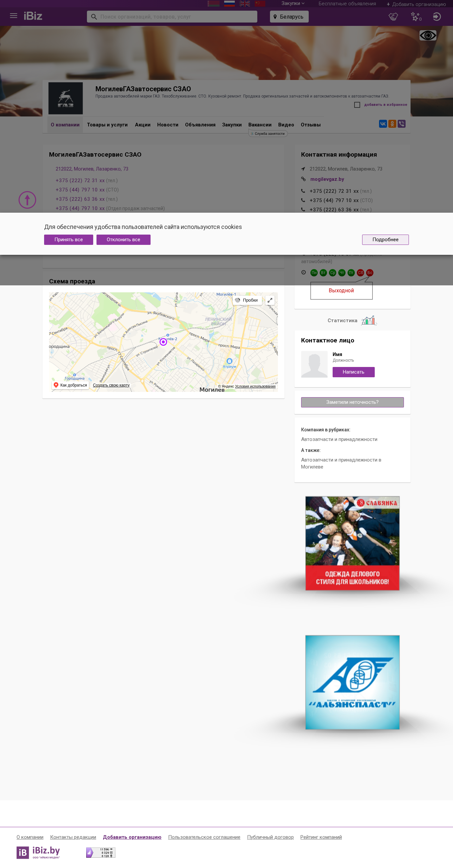Share via Viber icon
The height and width of the screenshot is (868, 453).
pos(402,124)
